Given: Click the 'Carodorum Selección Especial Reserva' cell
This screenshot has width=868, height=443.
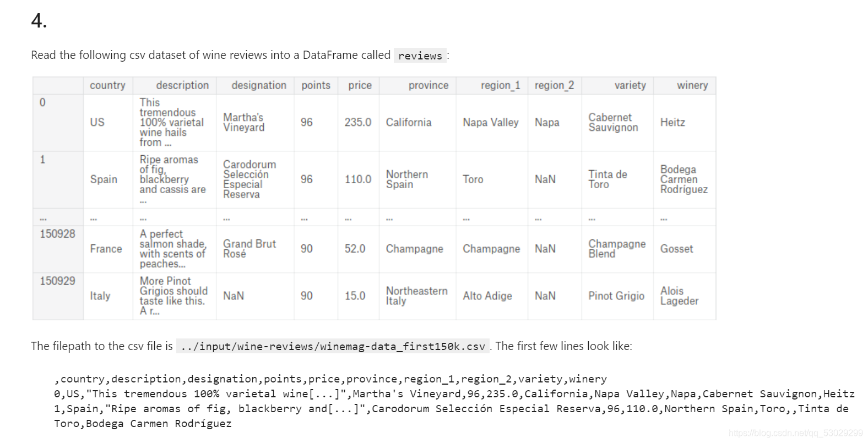Looking at the screenshot, I should coord(255,180).
